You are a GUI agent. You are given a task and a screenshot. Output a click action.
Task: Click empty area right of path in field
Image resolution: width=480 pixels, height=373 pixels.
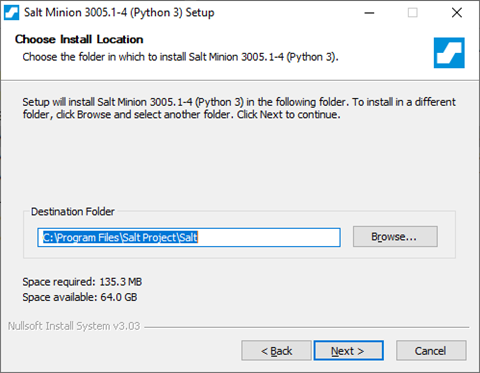[269, 237]
